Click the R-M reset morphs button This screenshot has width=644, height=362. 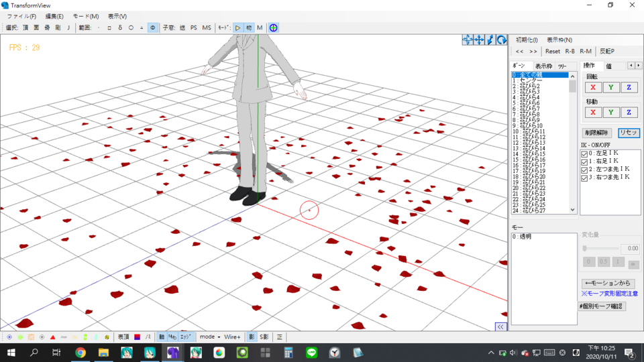coord(585,52)
